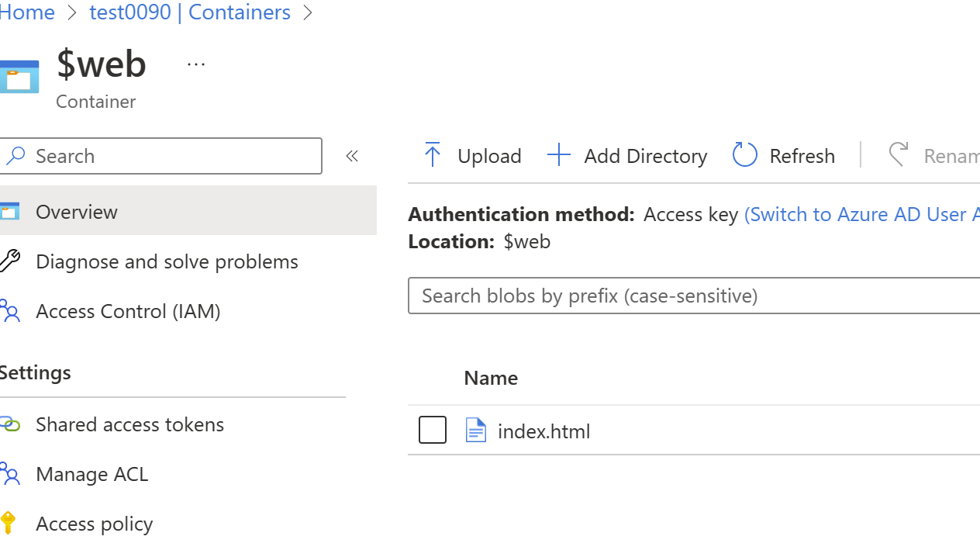Click the Refresh icon to reload blobs
This screenshot has width=980, height=557.
point(744,154)
